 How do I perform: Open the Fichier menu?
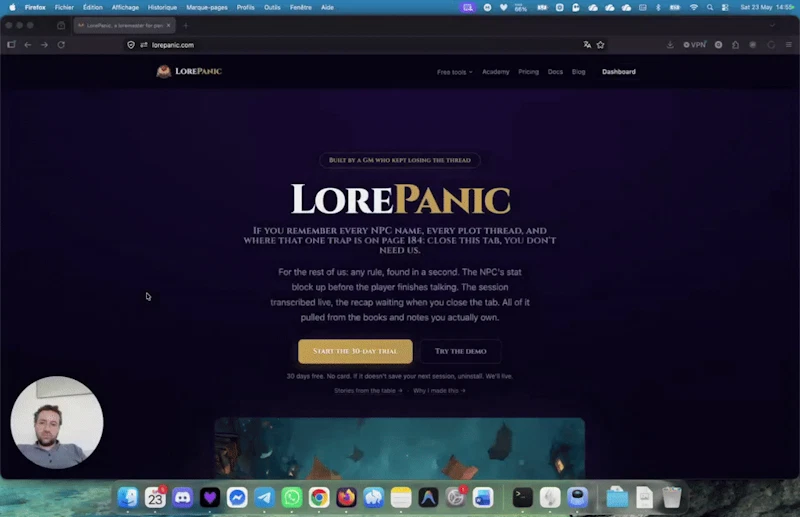coord(64,7)
